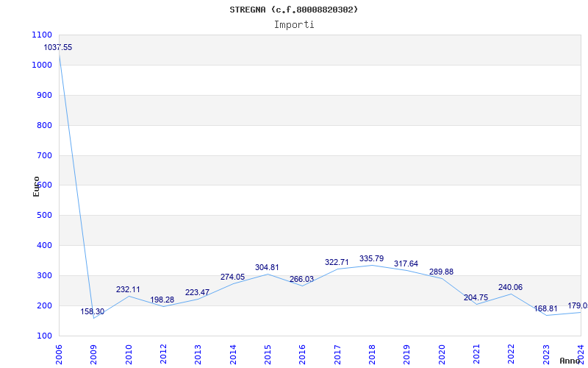Viewport: 588px width, 368px height.
Task: Click the 700 y-axis label
Action: click(x=44, y=155)
